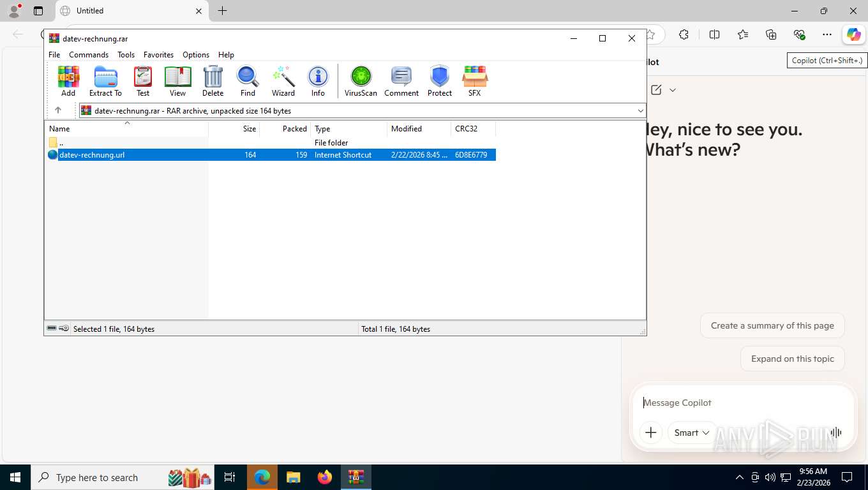The image size is (868, 490).
Task: Open Edge Browser essentials heart icon
Action: [799, 34]
